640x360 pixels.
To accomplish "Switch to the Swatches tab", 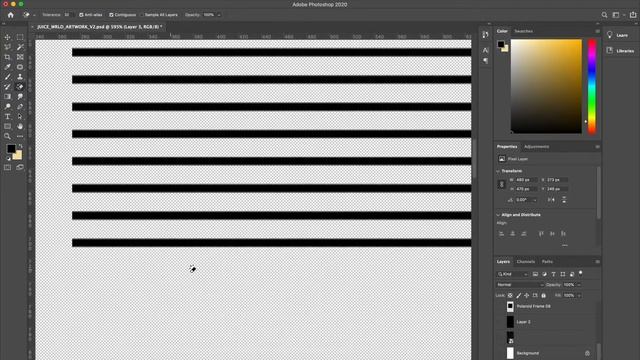I will (x=523, y=31).
